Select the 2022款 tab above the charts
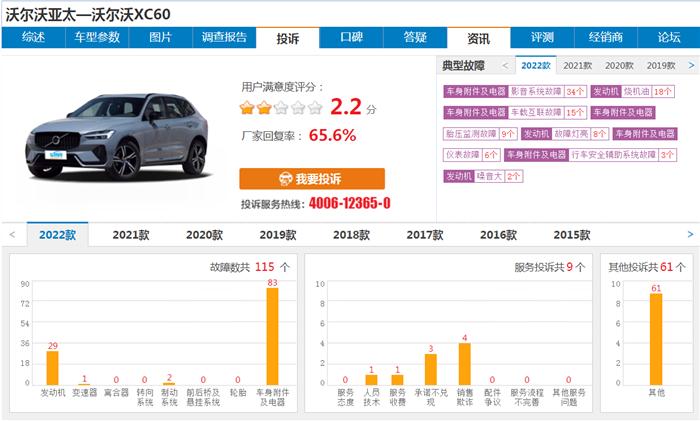This screenshot has height=421, width=700. [58, 235]
